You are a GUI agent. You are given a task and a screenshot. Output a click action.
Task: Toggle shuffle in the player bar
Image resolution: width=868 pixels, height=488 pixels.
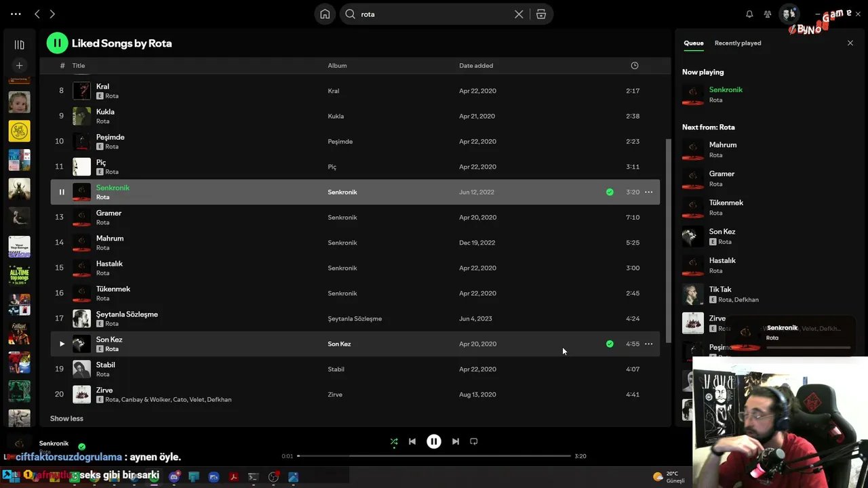(x=394, y=442)
